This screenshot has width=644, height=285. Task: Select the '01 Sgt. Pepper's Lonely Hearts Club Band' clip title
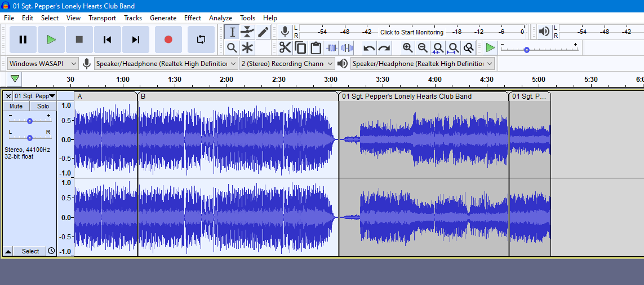pyautogui.click(x=424, y=97)
